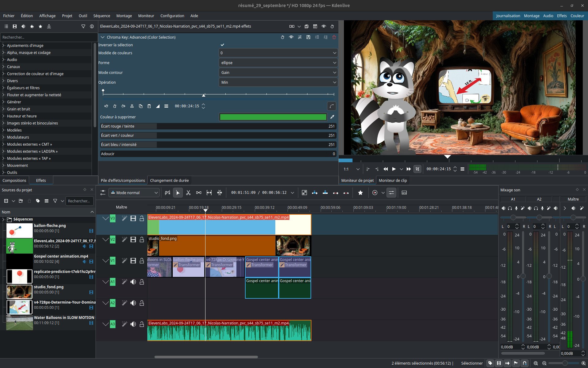Open the Audio workspace layout

548,16
